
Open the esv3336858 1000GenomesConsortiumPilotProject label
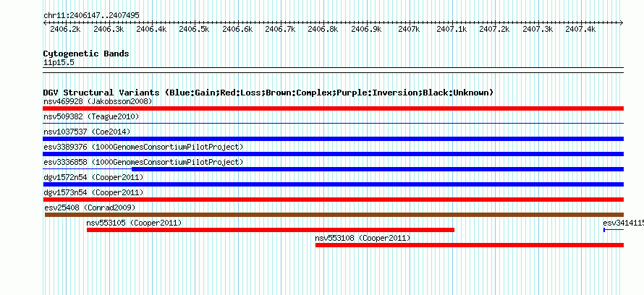[143, 162]
